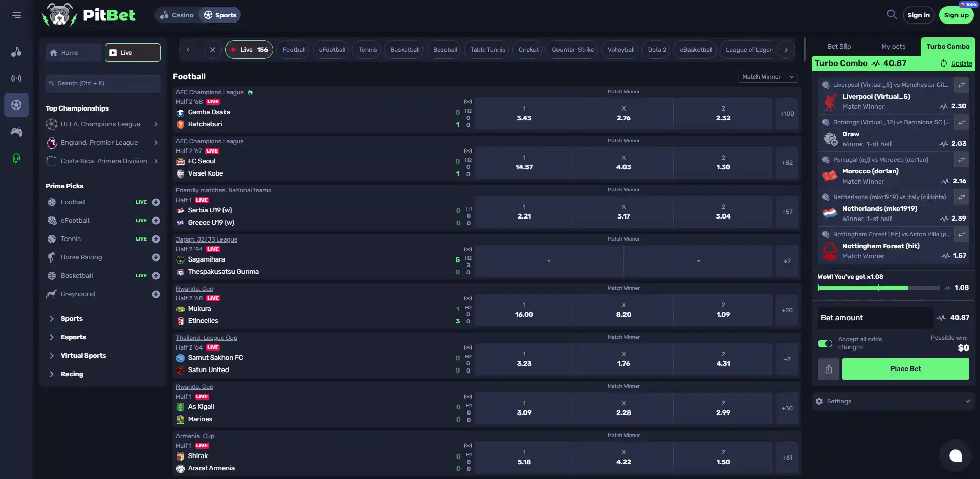Viewport: 980px width, 479px height.
Task: Show +100 more markets for Gamba Osaka
Action: (x=787, y=114)
